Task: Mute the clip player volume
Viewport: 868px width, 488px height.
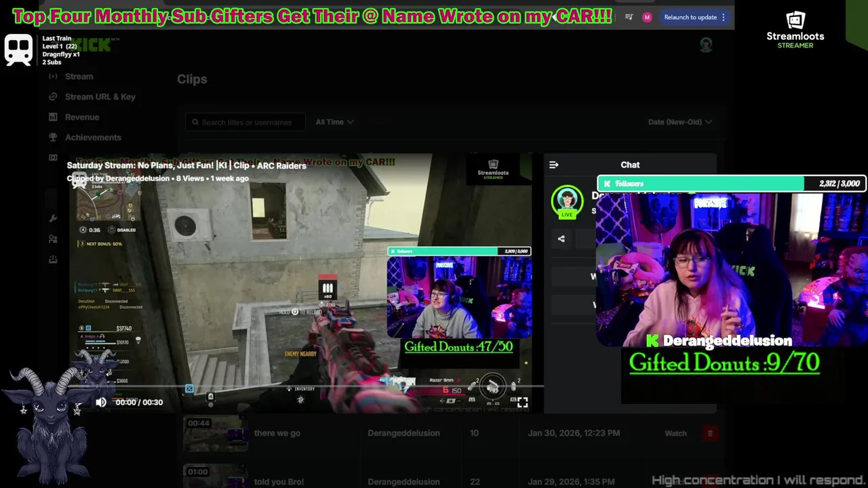Action: 101,402
